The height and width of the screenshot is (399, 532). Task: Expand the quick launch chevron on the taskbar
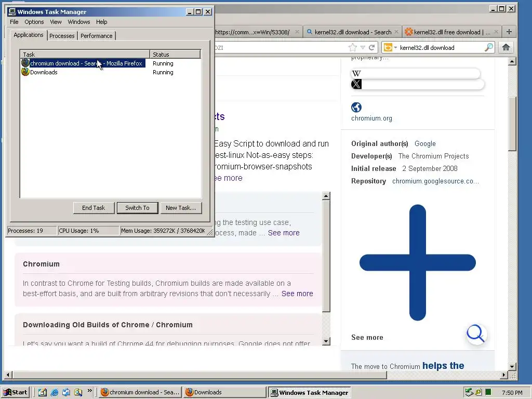[89, 391]
